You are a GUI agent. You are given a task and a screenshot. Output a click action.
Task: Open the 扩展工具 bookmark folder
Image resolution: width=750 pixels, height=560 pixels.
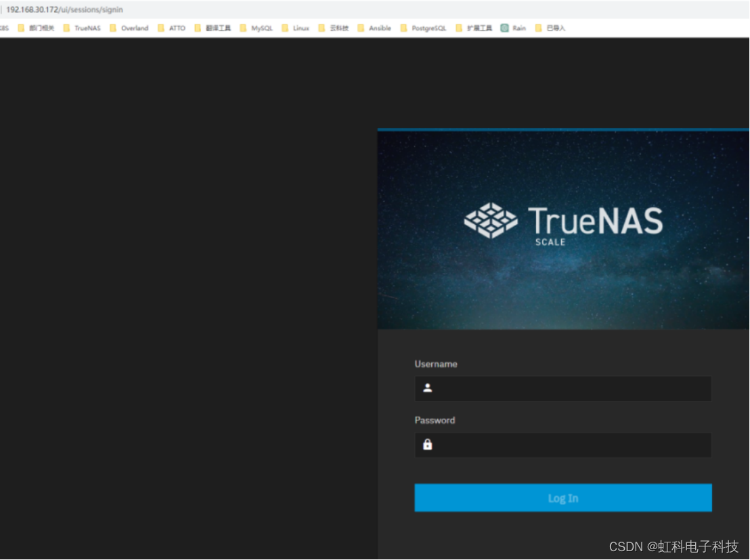[474, 28]
